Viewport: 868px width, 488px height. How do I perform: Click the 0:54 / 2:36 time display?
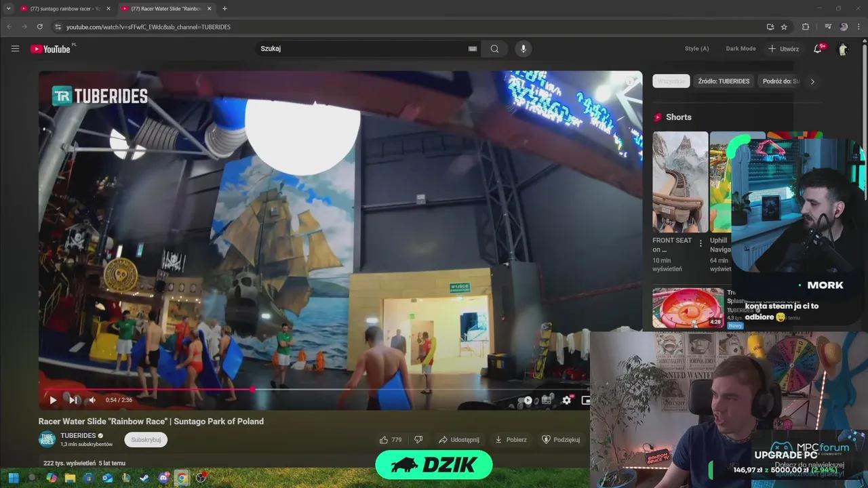(x=119, y=400)
